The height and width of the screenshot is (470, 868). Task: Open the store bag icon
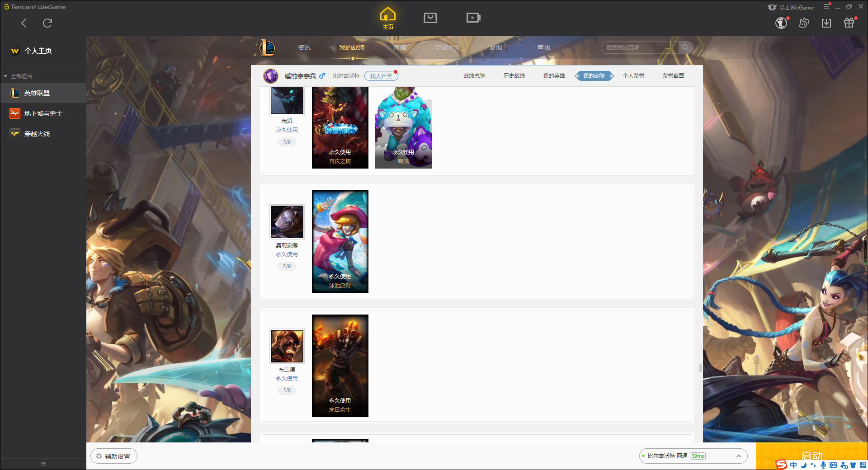[430, 18]
